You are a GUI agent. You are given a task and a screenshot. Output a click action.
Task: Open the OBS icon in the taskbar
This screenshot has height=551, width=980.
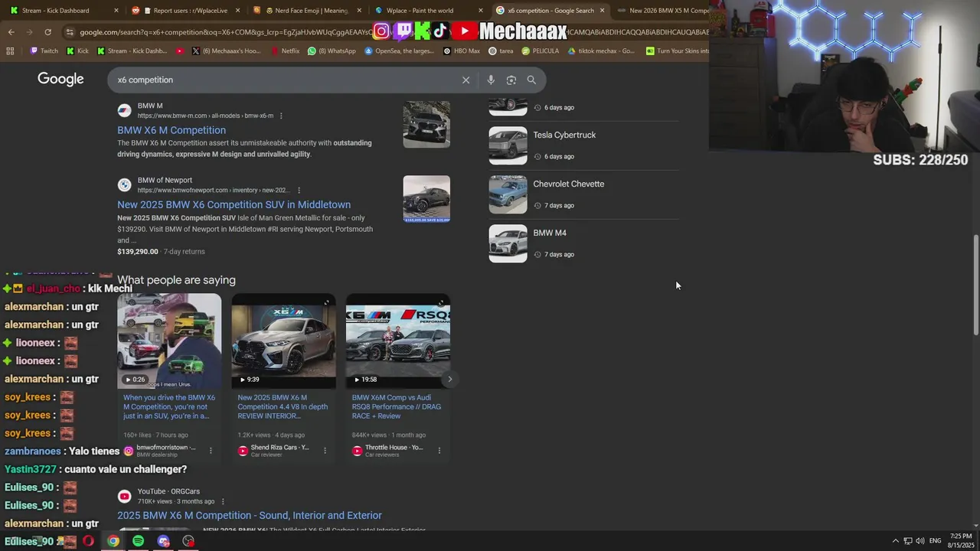pyautogui.click(x=188, y=541)
